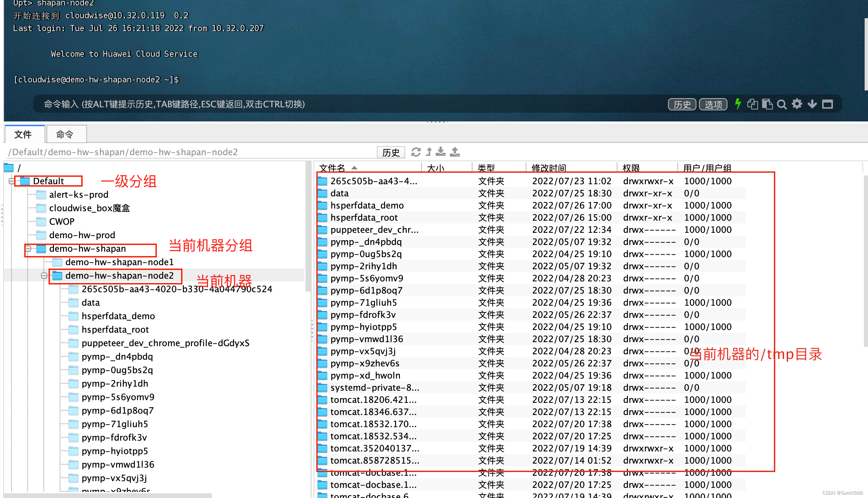This screenshot has width=868, height=498.
Task: Click the 选项 button in command bar
Action: click(x=713, y=104)
